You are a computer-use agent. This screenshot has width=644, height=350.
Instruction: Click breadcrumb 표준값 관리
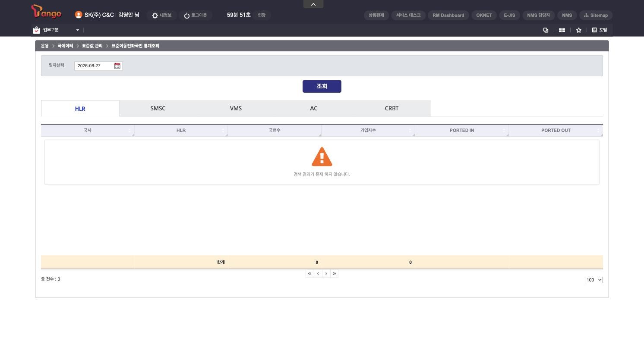(92, 46)
